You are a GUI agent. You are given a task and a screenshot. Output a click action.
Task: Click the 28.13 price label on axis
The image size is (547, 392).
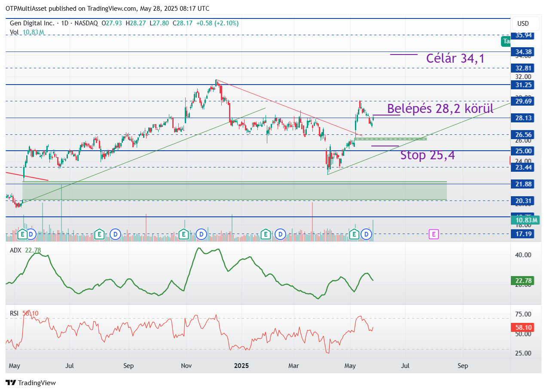[523, 118]
